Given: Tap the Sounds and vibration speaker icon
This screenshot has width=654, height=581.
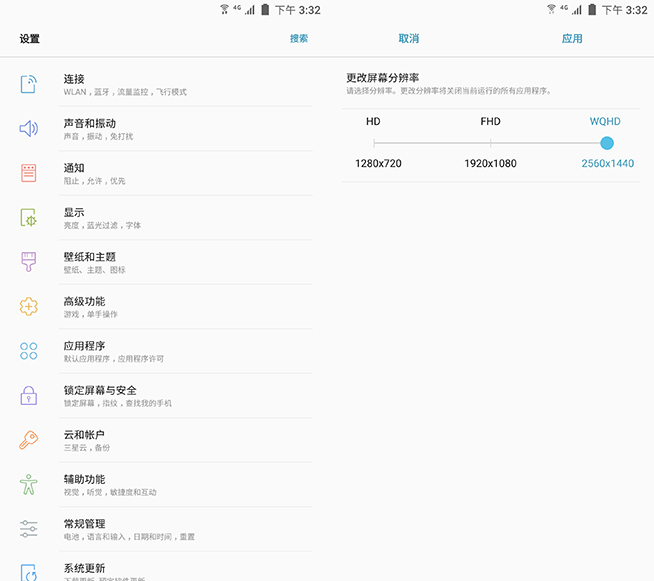Looking at the screenshot, I should [28, 128].
